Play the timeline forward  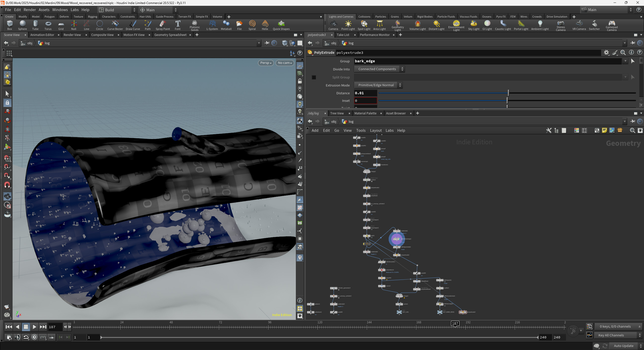(x=34, y=327)
